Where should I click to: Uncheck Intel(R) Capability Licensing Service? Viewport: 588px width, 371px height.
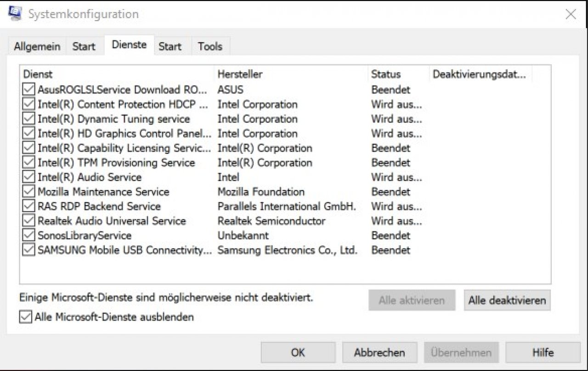[x=28, y=148]
